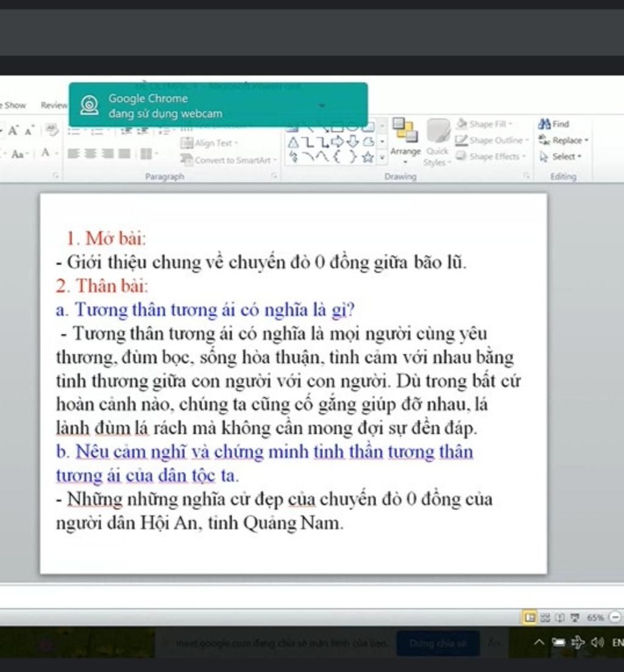Click the '1. Mở bài:' heading on slide
Image resolution: width=624 pixels, height=672 pixels.
coord(106,238)
